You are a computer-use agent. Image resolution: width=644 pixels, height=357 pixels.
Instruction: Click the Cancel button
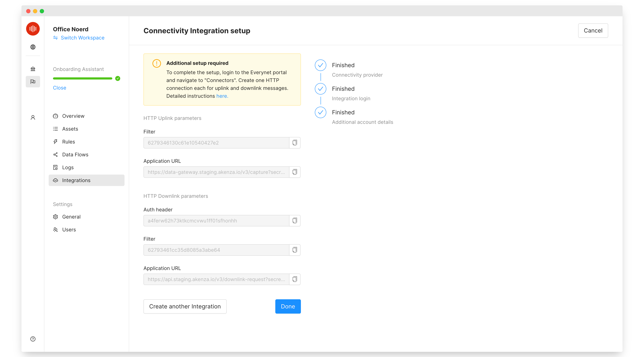tap(593, 30)
